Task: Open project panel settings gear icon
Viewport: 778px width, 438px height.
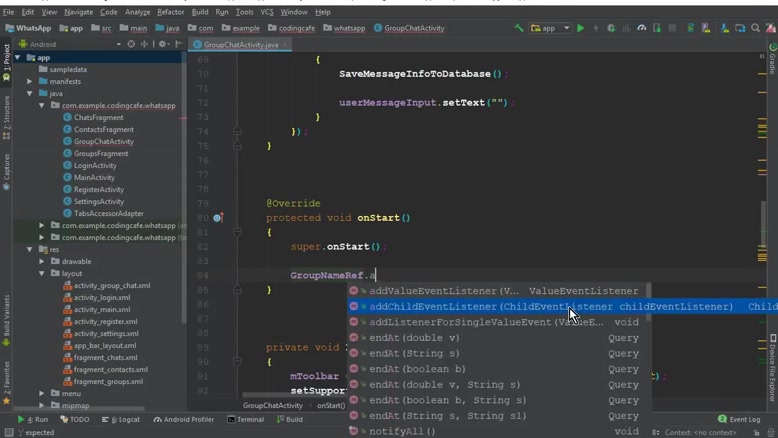Action: point(162,44)
